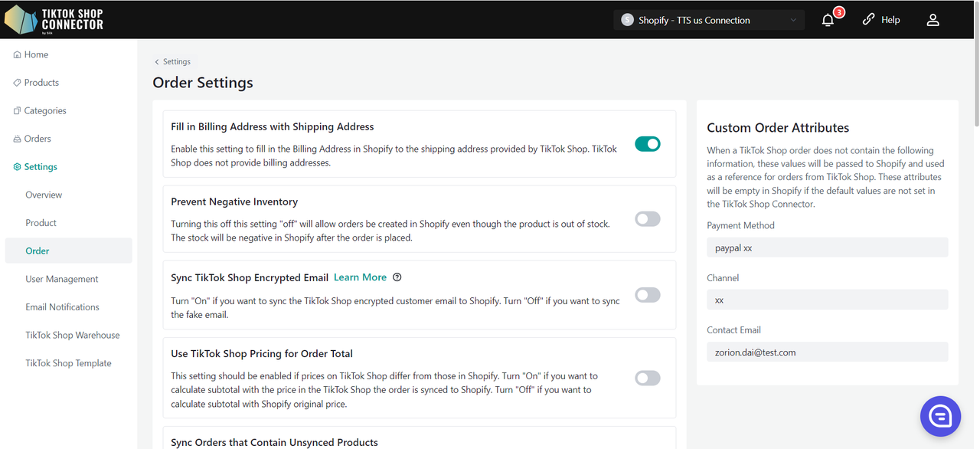The height and width of the screenshot is (449, 980).
Task: Go back using the Settings breadcrumb
Action: point(173,62)
